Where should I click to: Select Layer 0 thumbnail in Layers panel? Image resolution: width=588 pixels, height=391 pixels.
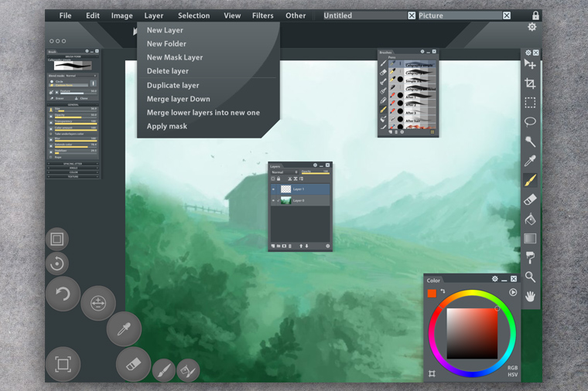click(285, 200)
